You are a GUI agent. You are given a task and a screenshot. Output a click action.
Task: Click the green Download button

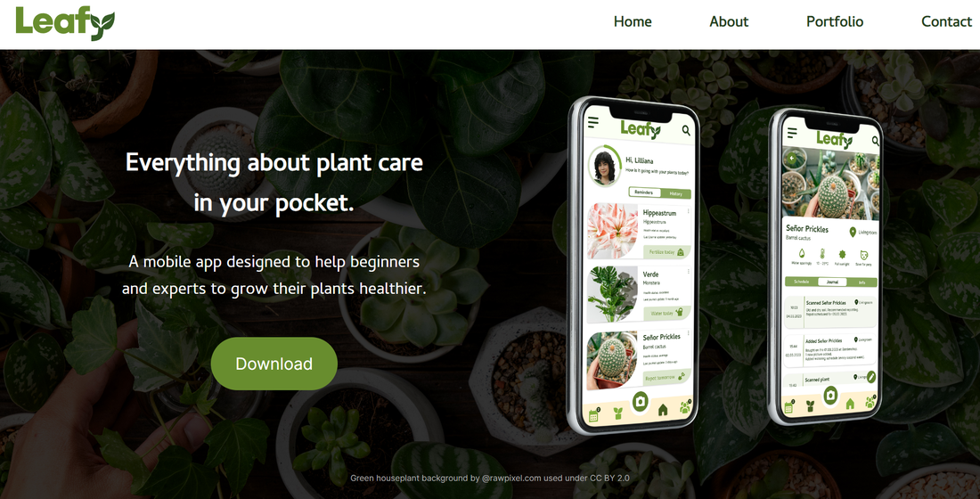click(274, 364)
